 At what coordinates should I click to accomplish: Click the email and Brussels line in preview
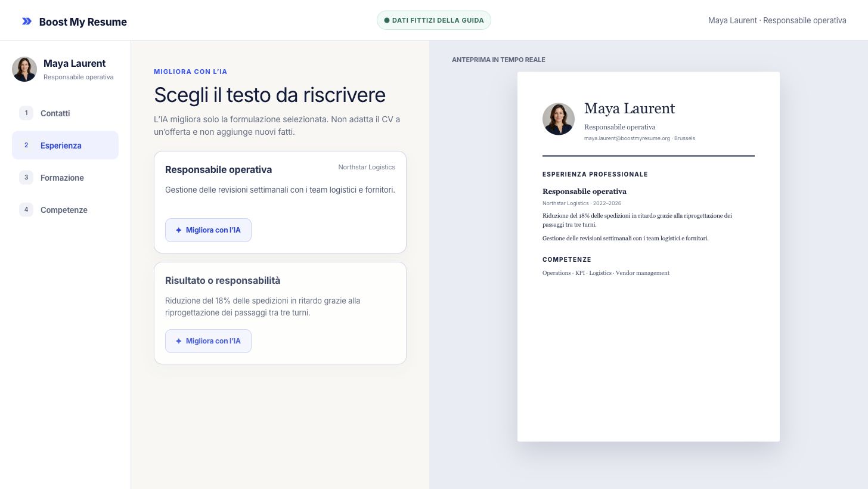pyautogui.click(x=640, y=138)
